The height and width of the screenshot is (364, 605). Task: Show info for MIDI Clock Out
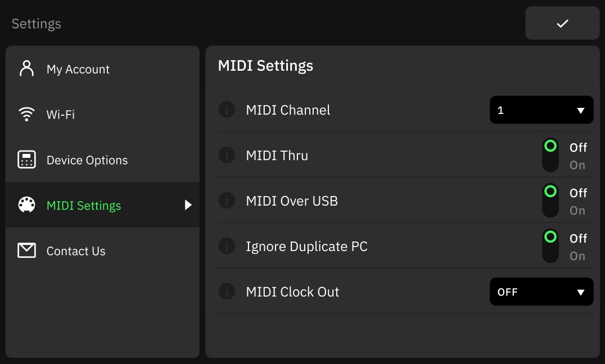[x=227, y=292]
